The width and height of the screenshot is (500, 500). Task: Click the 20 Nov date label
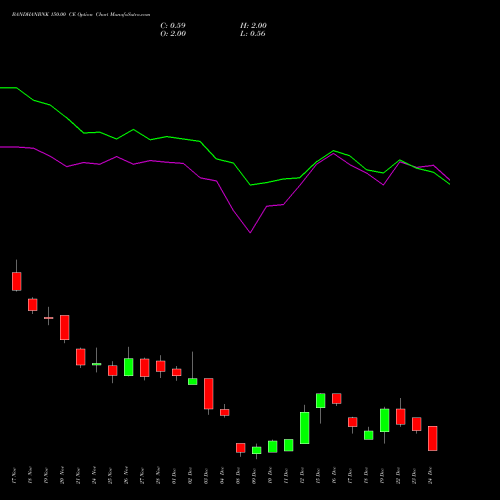(x=62, y=476)
